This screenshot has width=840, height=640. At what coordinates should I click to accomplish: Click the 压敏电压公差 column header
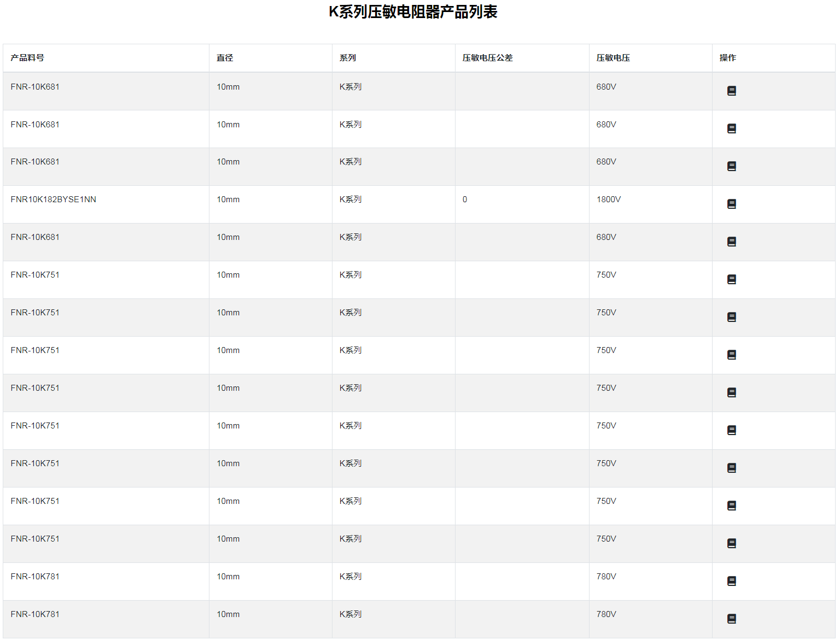tap(487, 58)
